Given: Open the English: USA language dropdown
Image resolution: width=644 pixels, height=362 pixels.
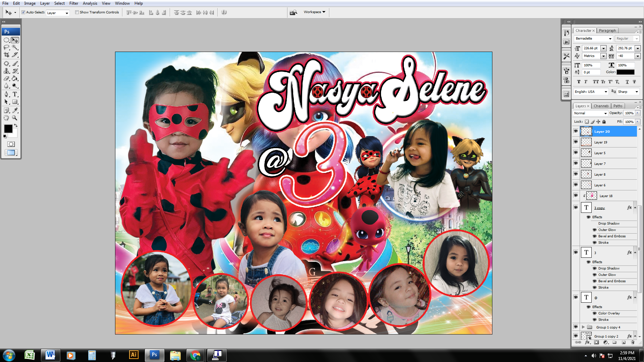Looking at the screenshot, I should click(606, 92).
